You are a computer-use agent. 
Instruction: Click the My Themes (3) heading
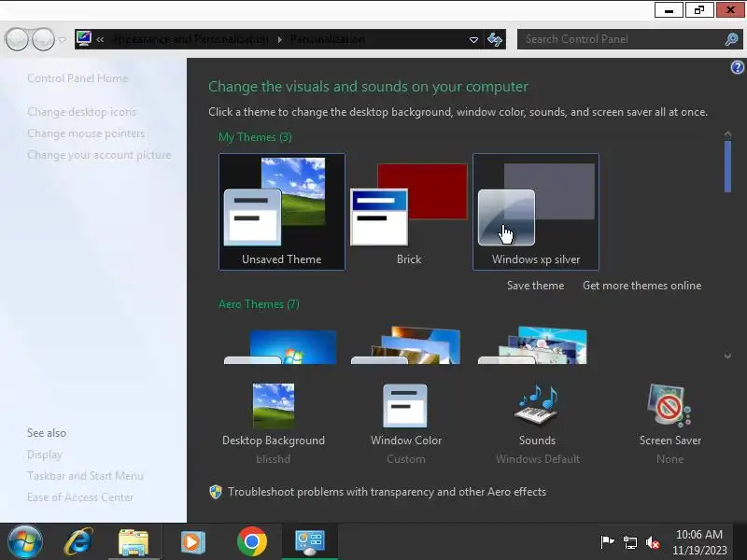(x=255, y=137)
